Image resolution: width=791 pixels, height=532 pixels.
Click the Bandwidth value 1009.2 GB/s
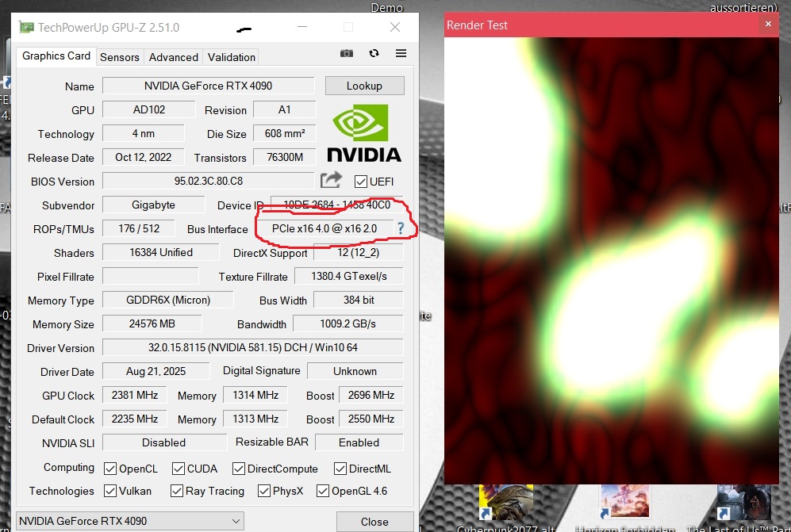coord(348,323)
